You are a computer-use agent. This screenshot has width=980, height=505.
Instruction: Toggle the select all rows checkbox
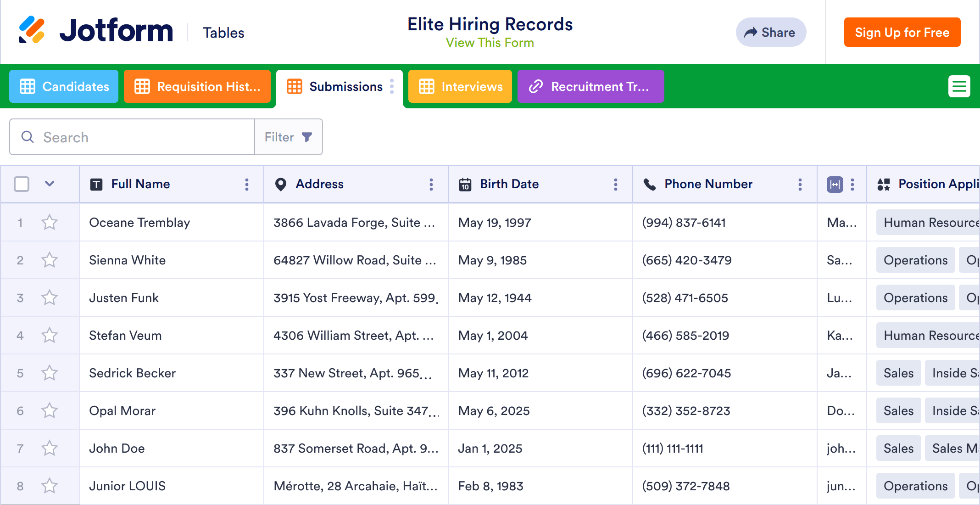click(x=22, y=184)
